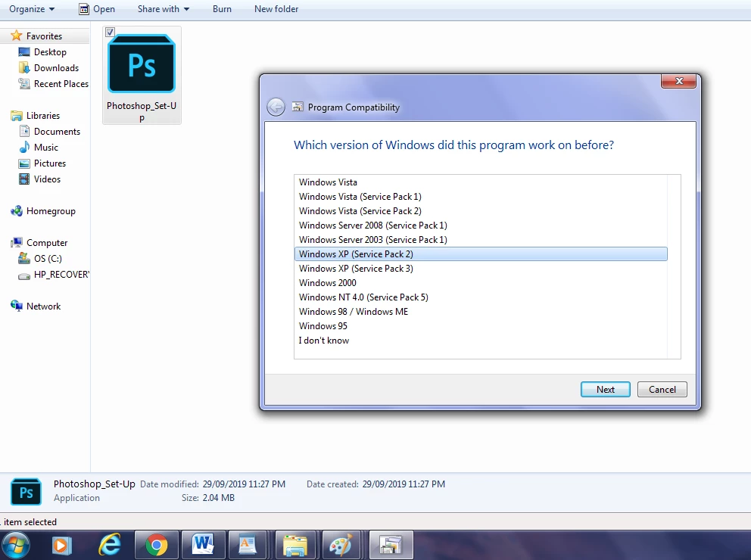Select the Photoshop_Set-Up application icon

pos(142,63)
